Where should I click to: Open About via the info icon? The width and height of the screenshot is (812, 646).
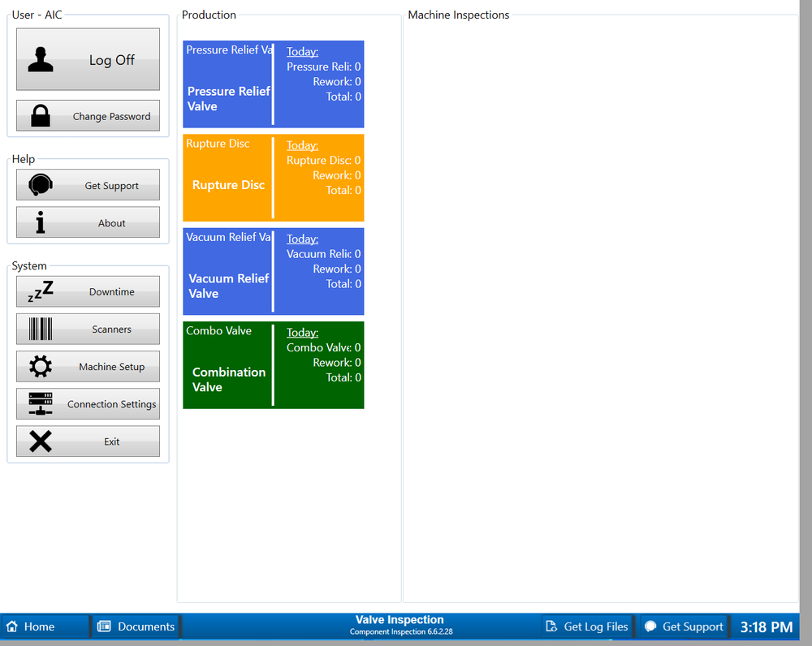point(41,222)
